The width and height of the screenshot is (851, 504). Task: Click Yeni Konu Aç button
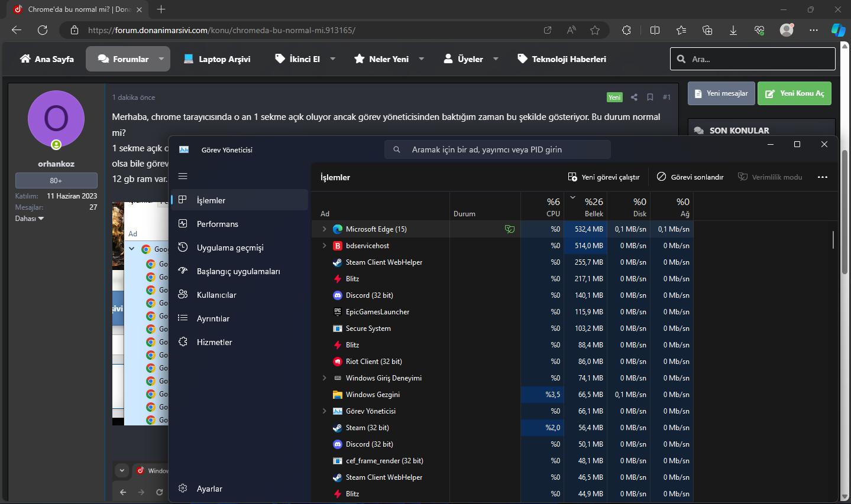[794, 93]
